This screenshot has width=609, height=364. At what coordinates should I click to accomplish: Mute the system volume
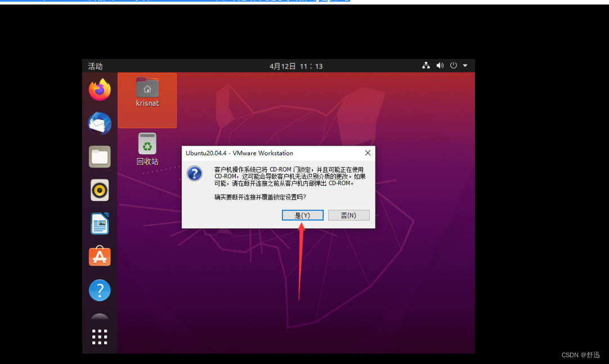440,66
